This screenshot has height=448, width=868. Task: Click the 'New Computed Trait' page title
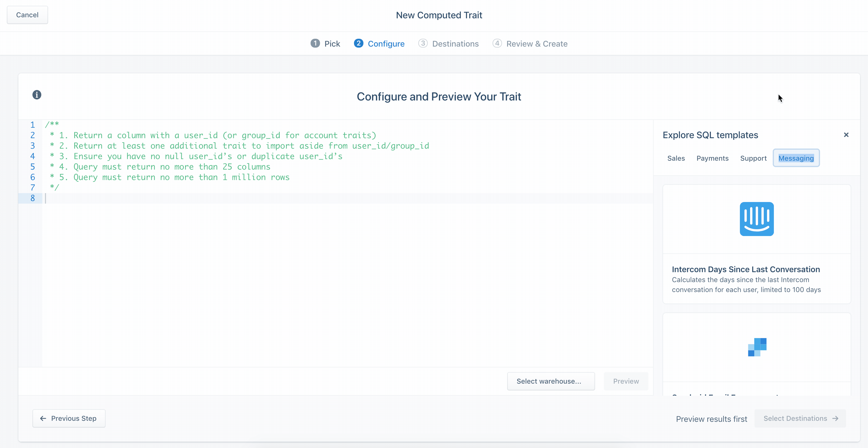pos(439,15)
